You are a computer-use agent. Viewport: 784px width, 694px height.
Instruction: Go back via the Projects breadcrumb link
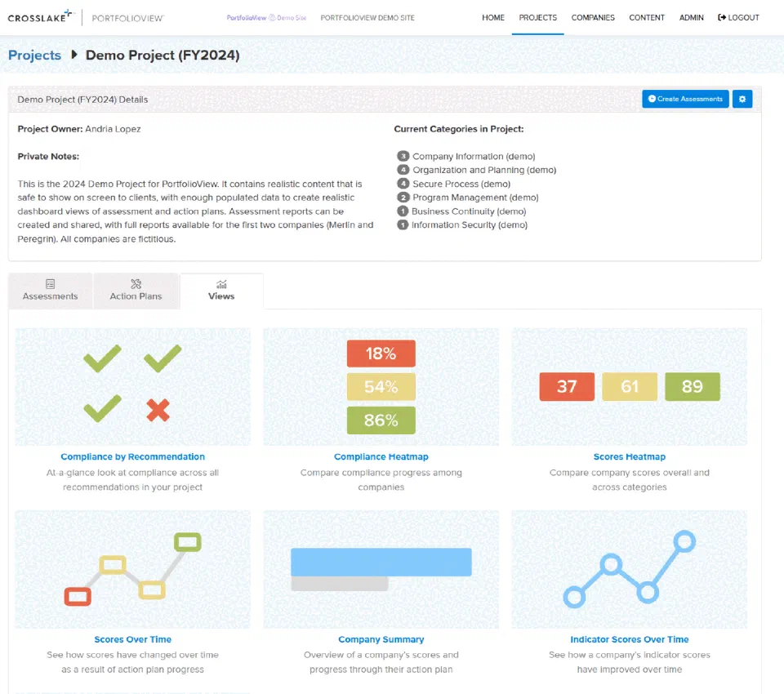coord(34,55)
